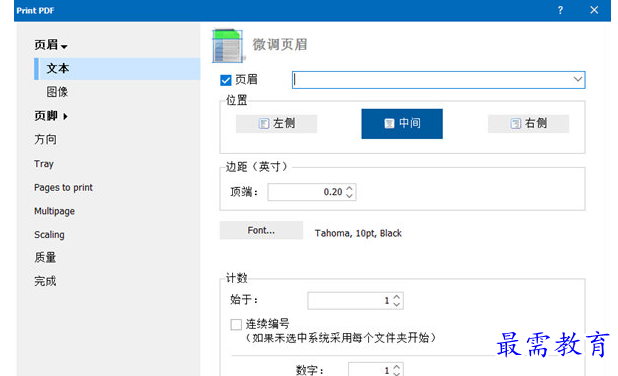Go to the 质量 page

(45, 257)
